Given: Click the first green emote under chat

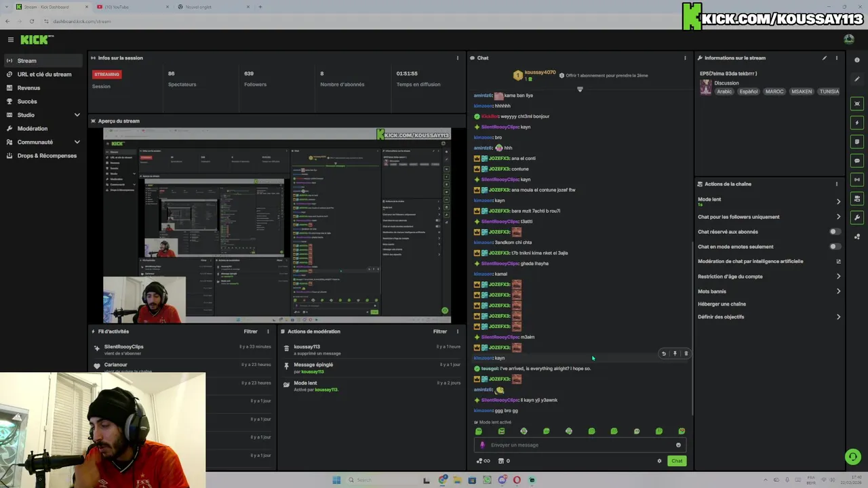Looking at the screenshot, I should pyautogui.click(x=479, y=431).
